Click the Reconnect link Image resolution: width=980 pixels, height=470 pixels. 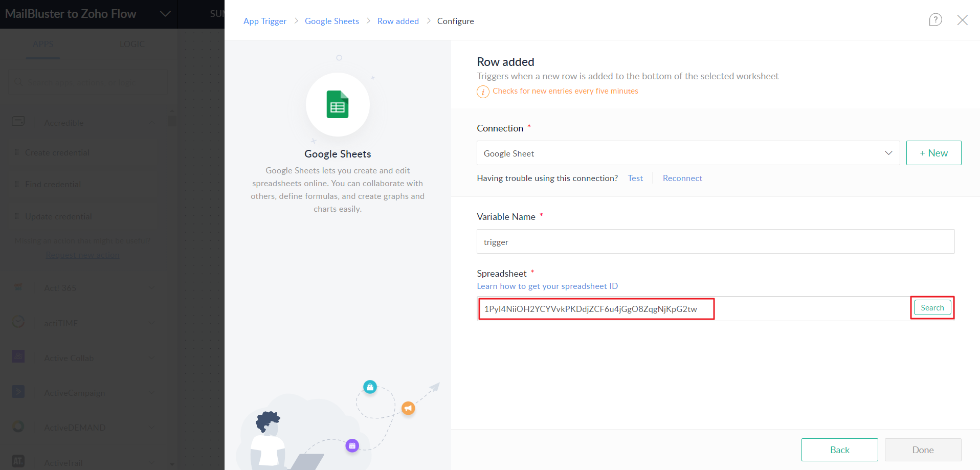[x=682, y=178]
